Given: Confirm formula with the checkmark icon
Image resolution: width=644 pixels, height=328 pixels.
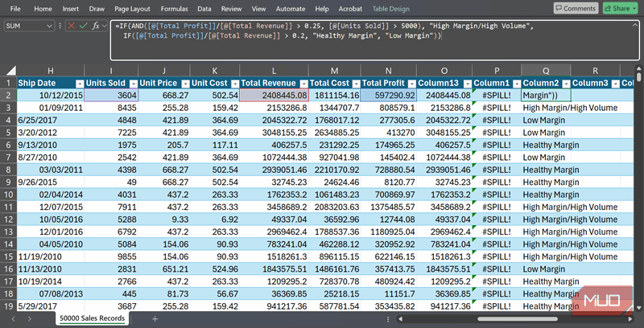Looking at the screenshot, I should coord(82,26).
